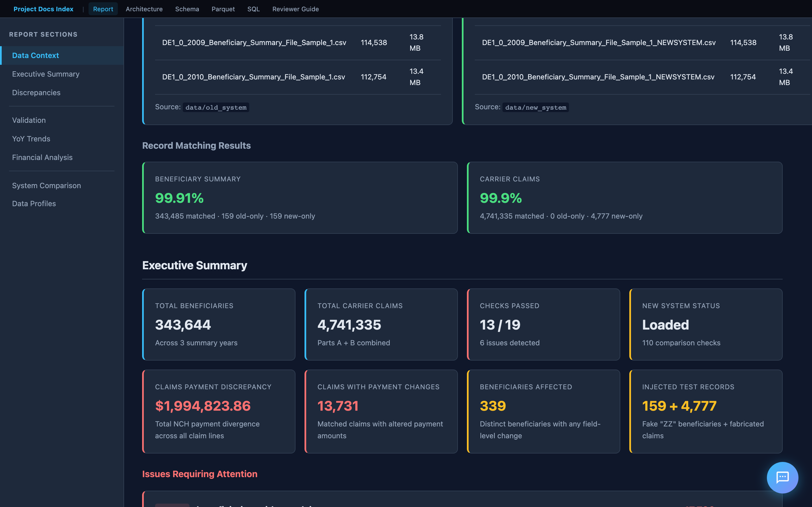Go to the Schema tab
The height and width of the screenshot is (507, 812).
coord(187,9)
